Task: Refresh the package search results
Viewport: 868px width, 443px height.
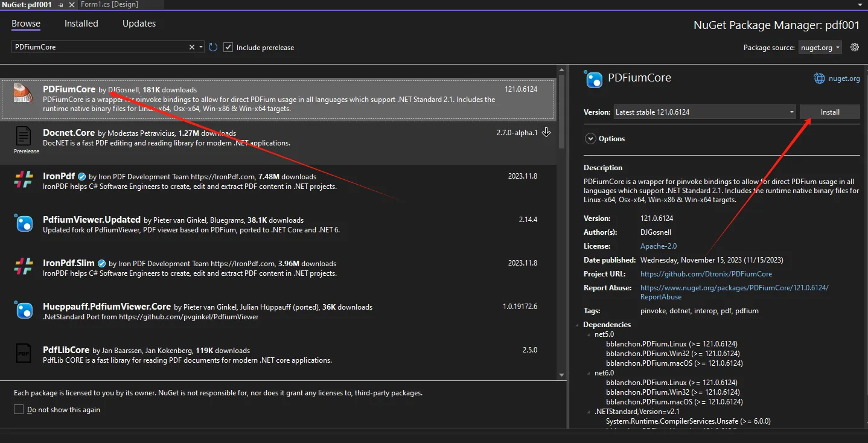Action: click(213, 47)
